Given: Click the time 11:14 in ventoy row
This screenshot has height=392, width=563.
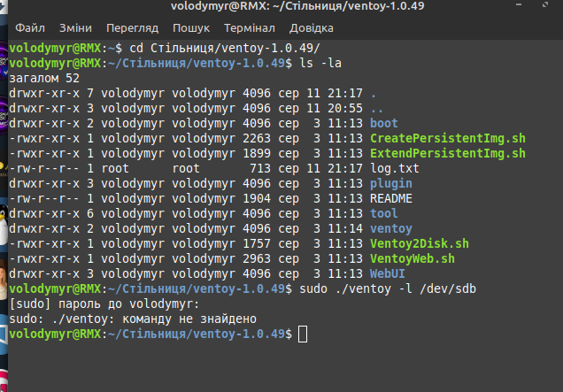Looking at the screenshot, I should (345, 228).
